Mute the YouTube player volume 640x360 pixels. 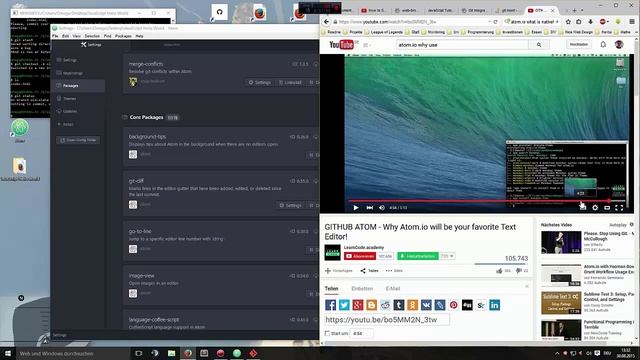coord(382,208)
